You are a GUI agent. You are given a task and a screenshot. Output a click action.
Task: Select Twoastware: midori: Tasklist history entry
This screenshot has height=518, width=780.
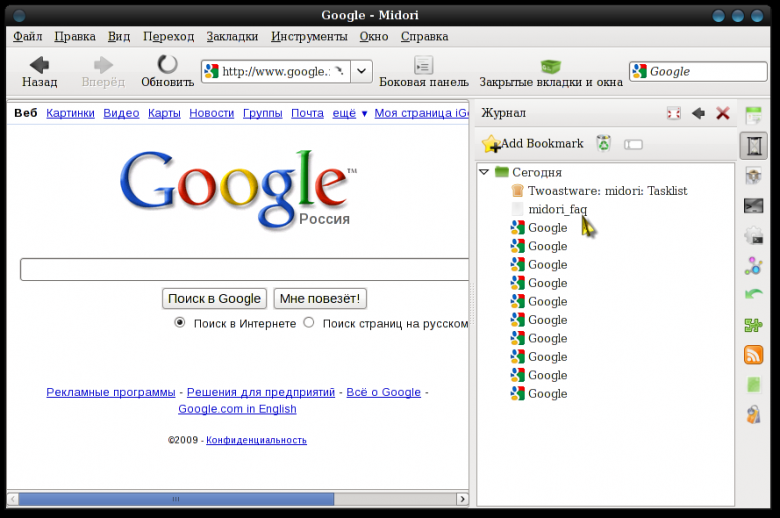[x=607, y=191]
